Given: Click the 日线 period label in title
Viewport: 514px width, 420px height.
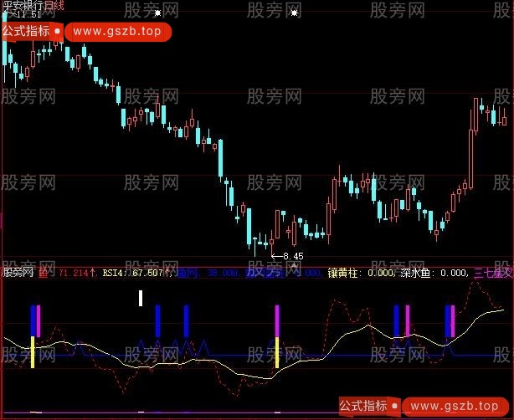Looking at the screenshot, I should point(55,5).
